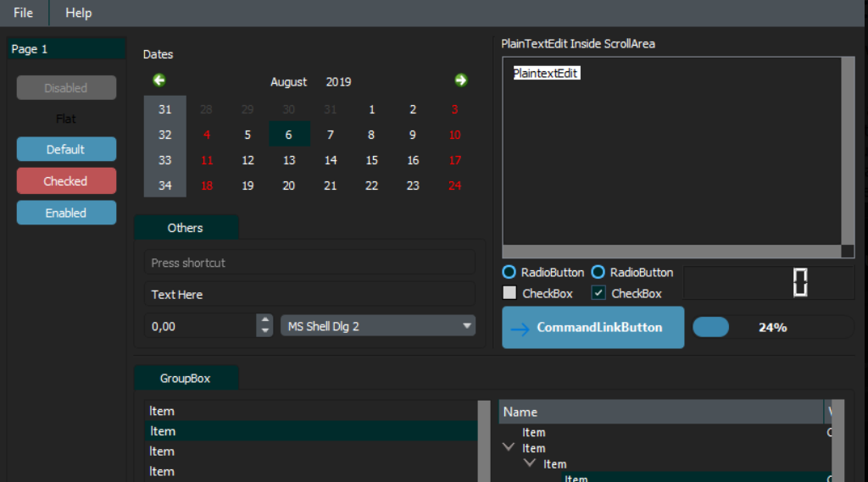Image resolution: width=868 pixels, height=482 pixels.
Task: Select the highlighted second Item in list
Action: coord(311,430)
